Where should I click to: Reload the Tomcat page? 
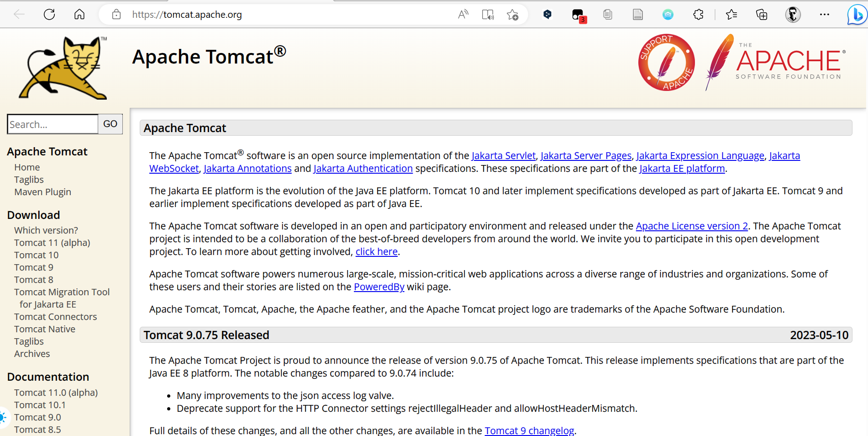(x=49, y=15)
